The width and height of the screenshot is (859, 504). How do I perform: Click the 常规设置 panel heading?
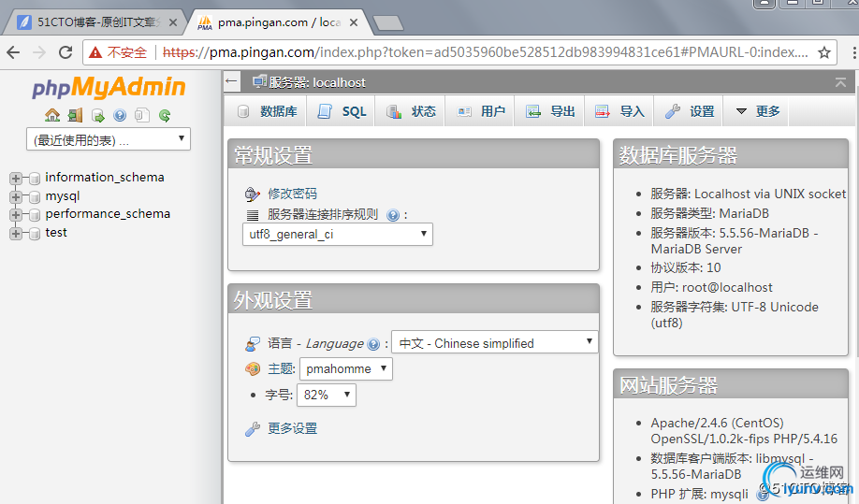pyautogui.click(x=273, y=155)
